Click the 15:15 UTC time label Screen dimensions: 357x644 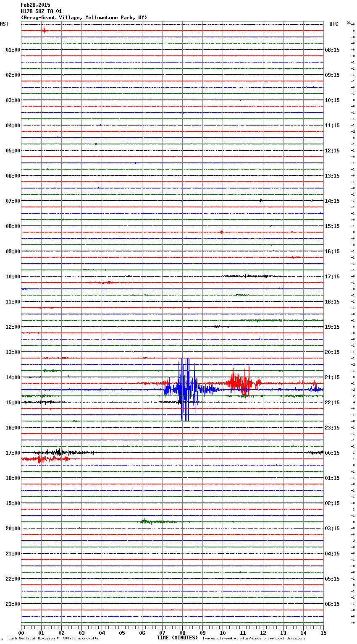[332, 226]
